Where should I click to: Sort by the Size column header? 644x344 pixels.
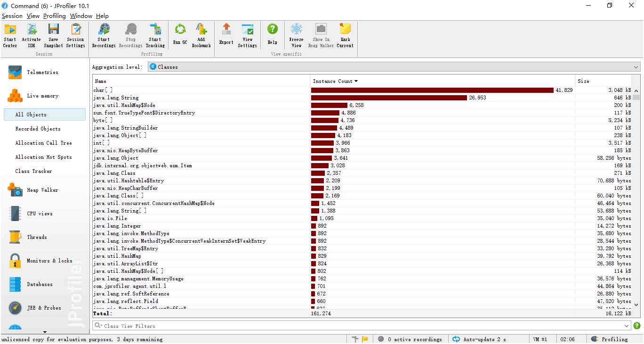[x=603, y=81]
